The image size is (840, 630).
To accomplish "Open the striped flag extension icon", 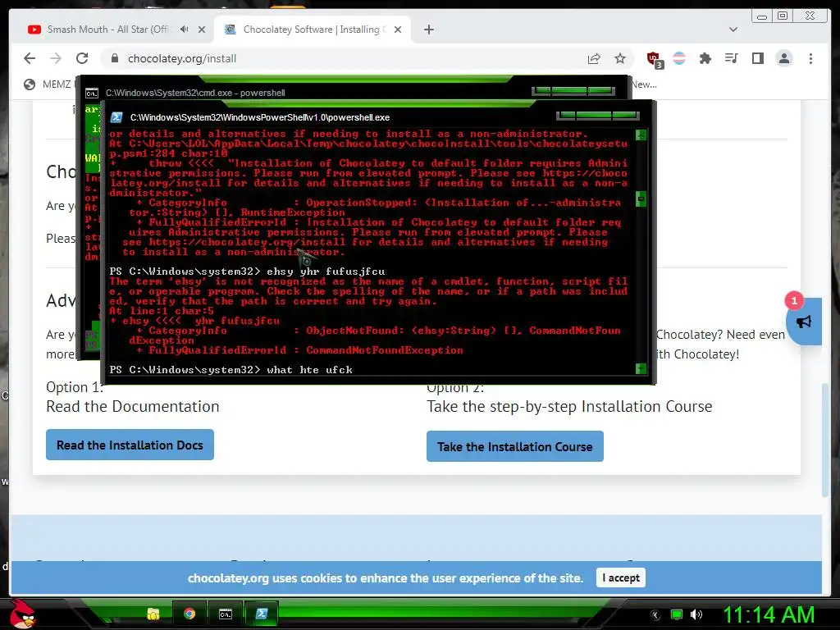I will [679, 58].
